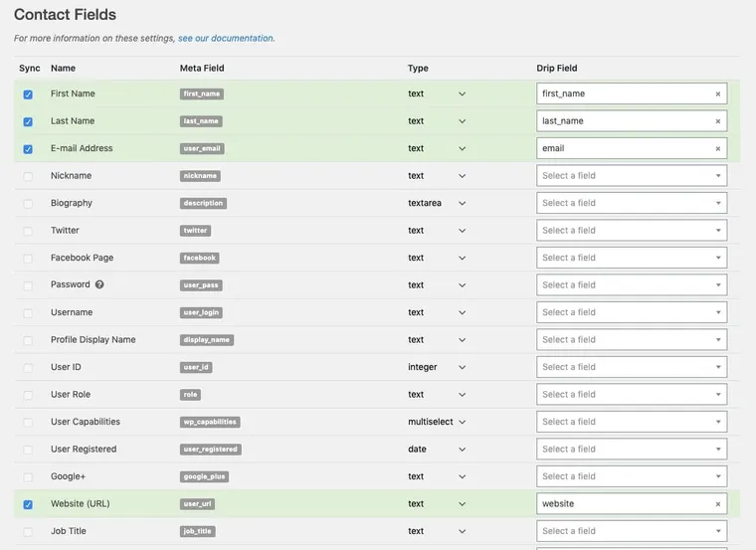Image resolution: width=756 pixels, height=550 pixels.
Task: Open the Type dropdown for Job Title
Action: tap(437, 531)
